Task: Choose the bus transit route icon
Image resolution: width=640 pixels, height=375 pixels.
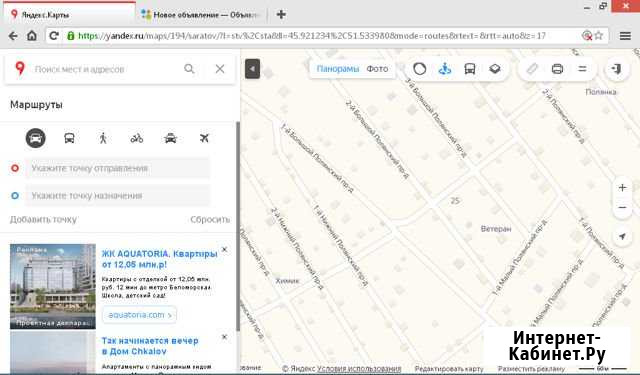Action: [69, 138]
